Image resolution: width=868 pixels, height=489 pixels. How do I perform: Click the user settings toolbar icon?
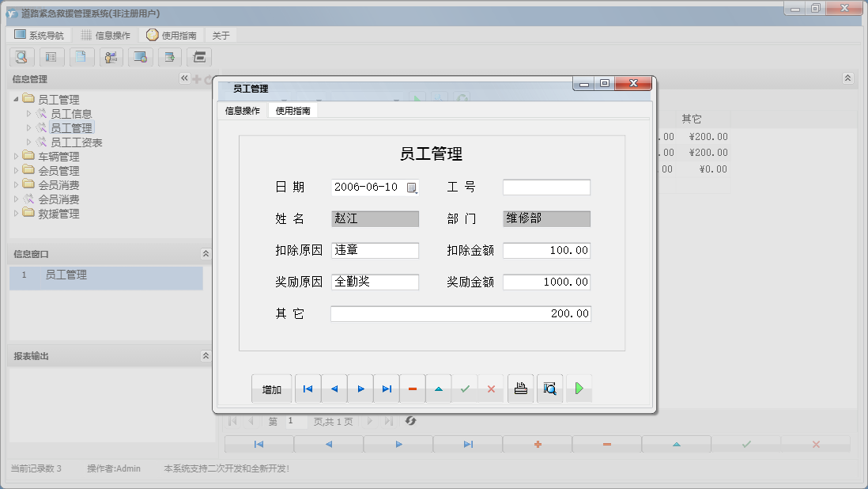click(x=111, y=57)
